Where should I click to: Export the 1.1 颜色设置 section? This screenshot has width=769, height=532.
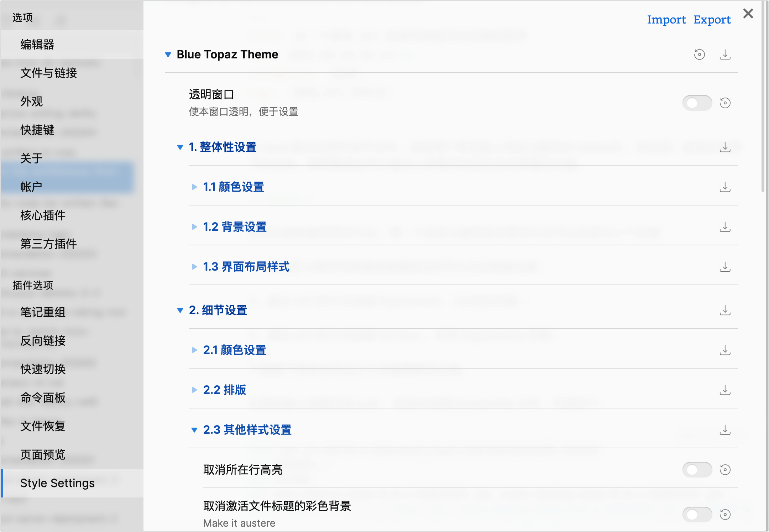tap(725, 187)
